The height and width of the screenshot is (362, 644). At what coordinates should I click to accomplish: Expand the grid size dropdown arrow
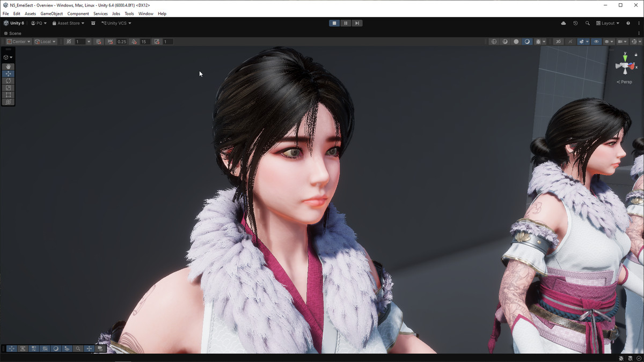click(x=89, y=42)
